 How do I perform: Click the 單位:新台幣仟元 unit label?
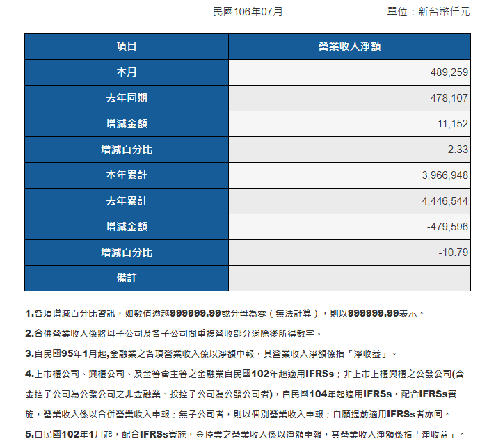pyautogui.click(x=428, y=12)
